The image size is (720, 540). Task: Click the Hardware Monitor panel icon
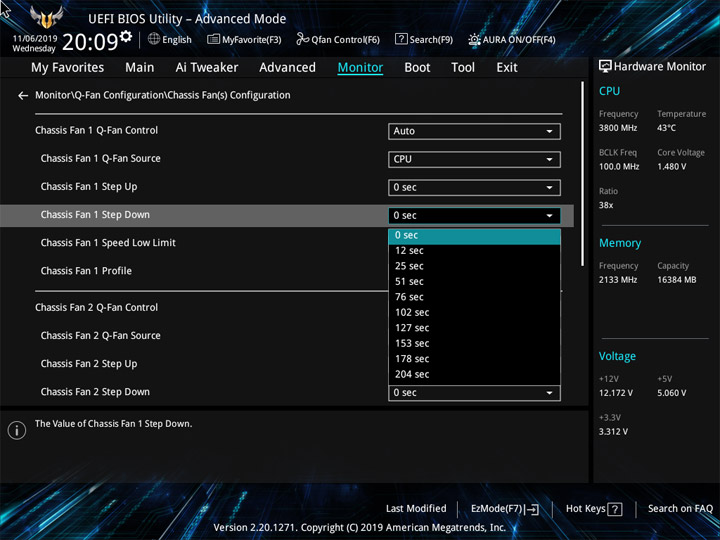coord(605,67)
